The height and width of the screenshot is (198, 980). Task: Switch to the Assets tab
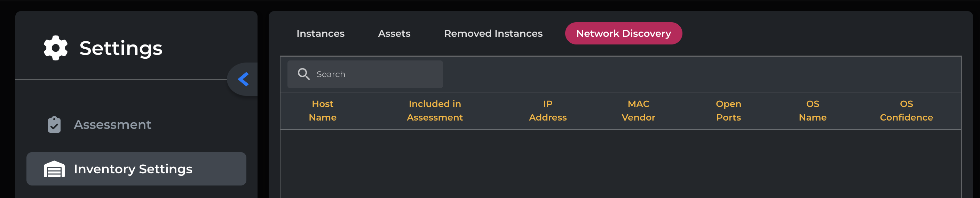[394, 33]
